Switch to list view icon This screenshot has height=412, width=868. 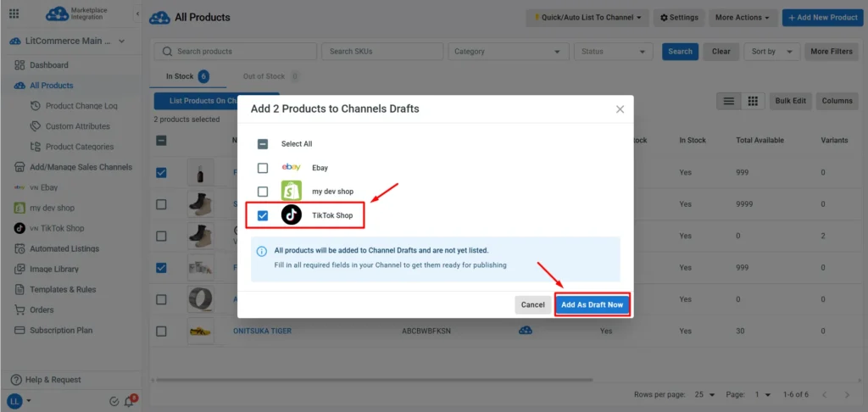[729, 102]
